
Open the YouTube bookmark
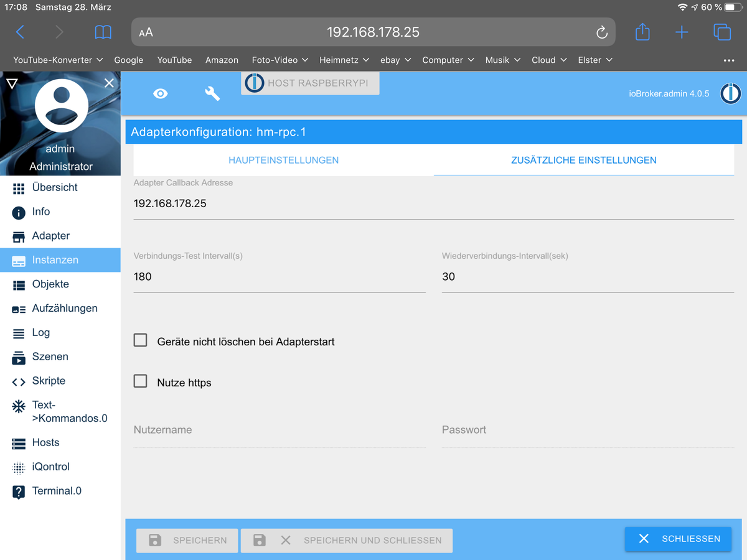pos(174,60)
